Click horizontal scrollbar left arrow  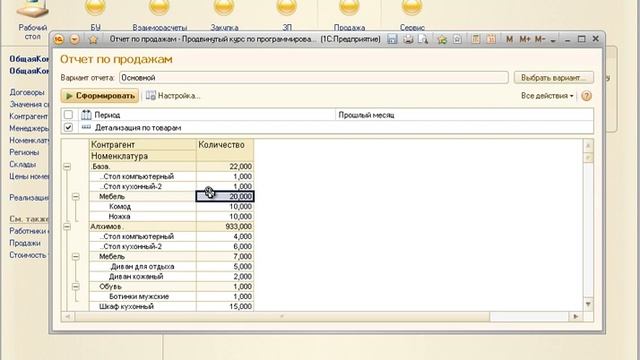(68, 316)
